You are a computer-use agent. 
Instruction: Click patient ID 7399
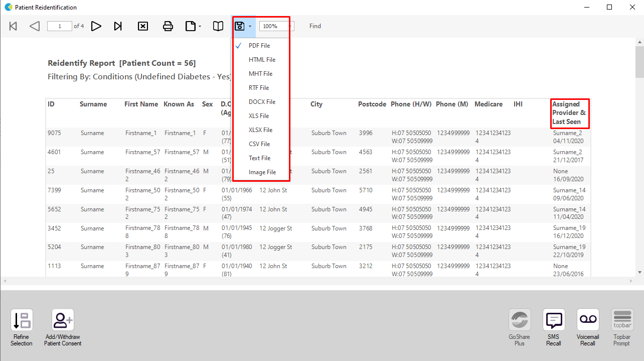55,190
